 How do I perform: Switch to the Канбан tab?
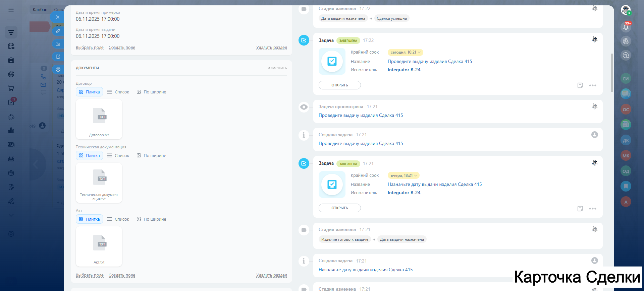(x=40, y=9)
